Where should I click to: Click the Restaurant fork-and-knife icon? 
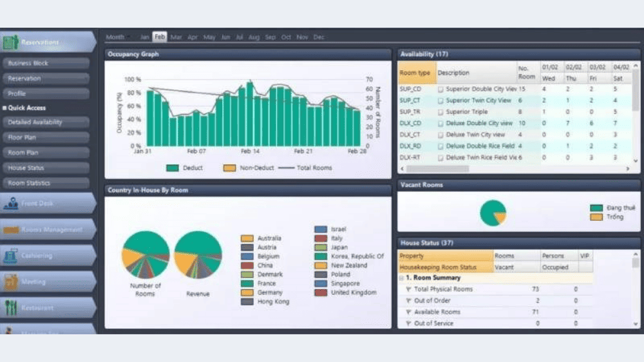tap(10, 308)
